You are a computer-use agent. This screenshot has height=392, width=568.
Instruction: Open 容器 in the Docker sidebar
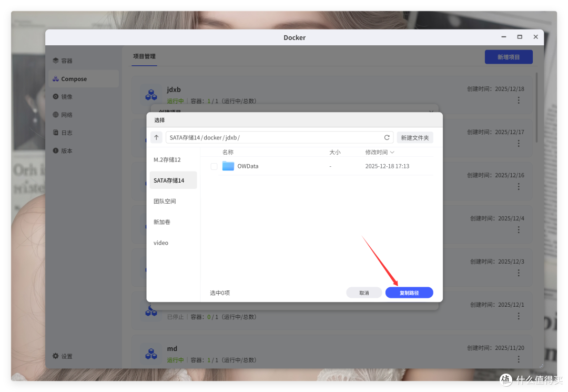(x=83, y=61)
